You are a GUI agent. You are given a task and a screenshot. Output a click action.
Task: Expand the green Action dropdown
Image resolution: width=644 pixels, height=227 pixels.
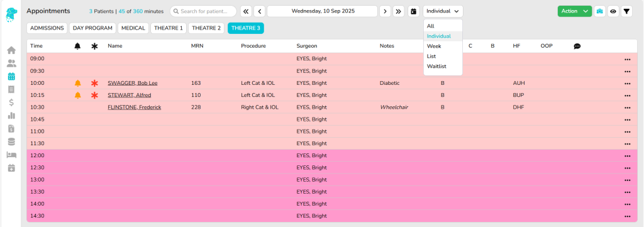coord(575,11)
